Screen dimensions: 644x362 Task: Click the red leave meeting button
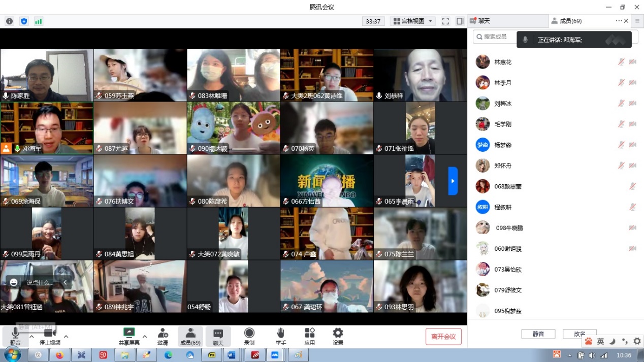pyautogui.click(x=443, y=336)
